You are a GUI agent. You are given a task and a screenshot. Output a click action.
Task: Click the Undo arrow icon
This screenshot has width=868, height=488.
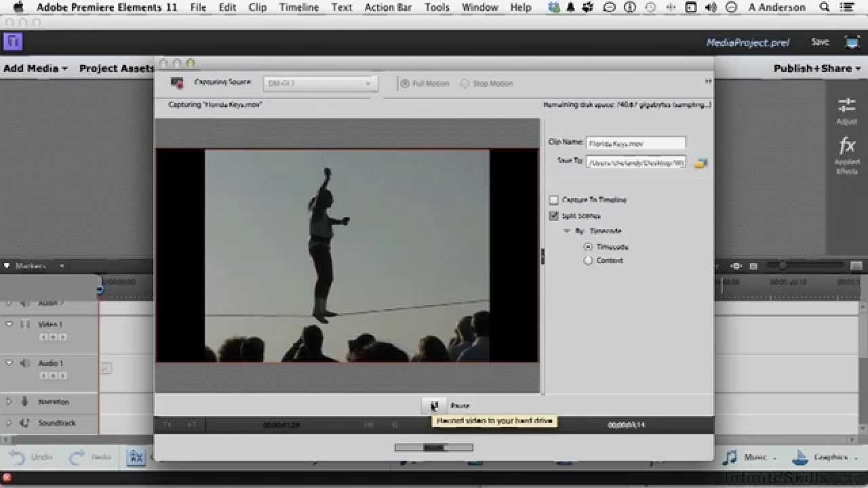click(17, 457)
